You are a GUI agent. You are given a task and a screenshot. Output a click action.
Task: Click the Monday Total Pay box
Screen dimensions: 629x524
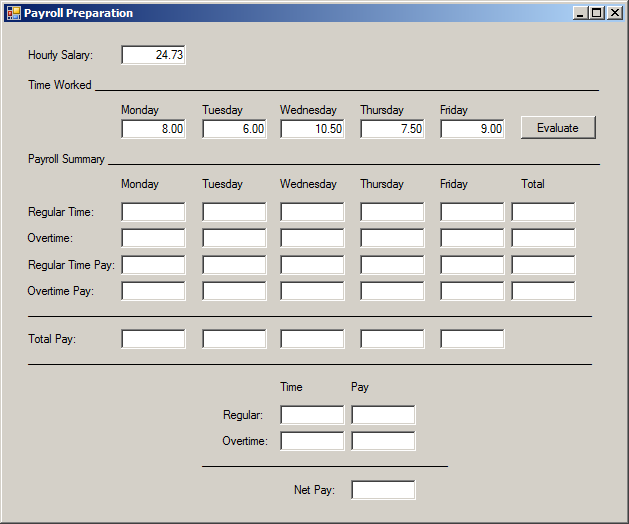[153, 339]
